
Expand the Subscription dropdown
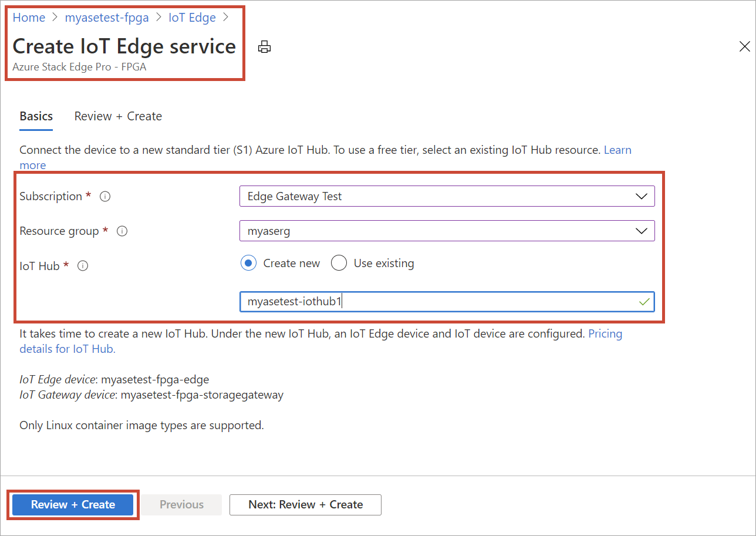point(447,197)
